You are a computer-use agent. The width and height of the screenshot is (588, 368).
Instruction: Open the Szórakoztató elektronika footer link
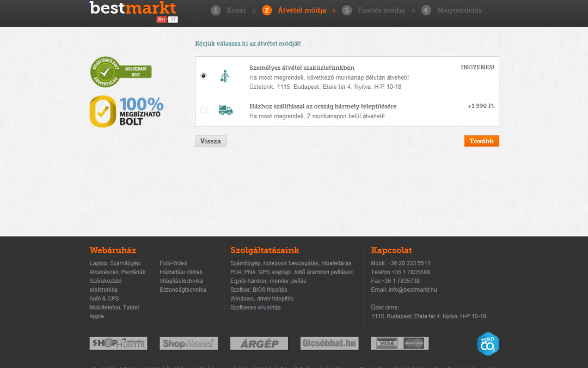106,285
